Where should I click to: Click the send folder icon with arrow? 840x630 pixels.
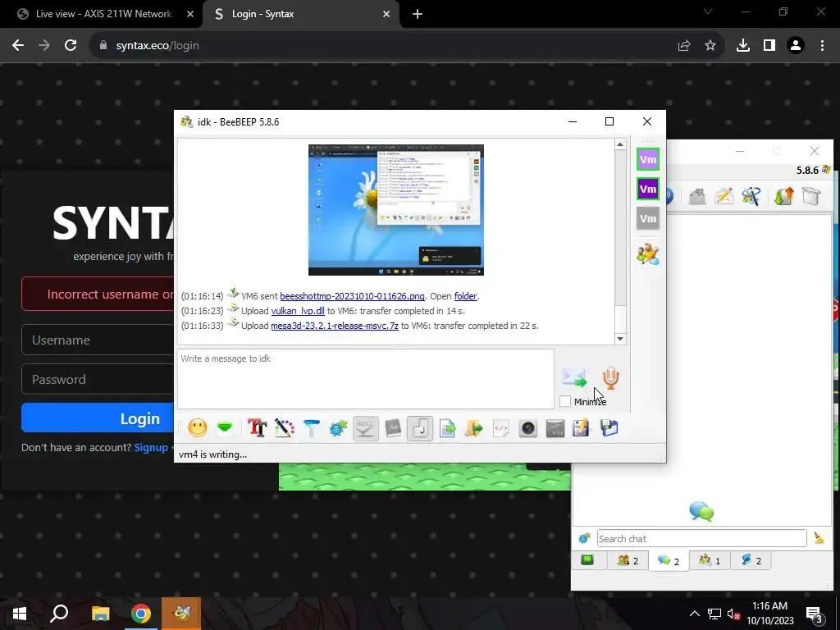tap(474, 428)
